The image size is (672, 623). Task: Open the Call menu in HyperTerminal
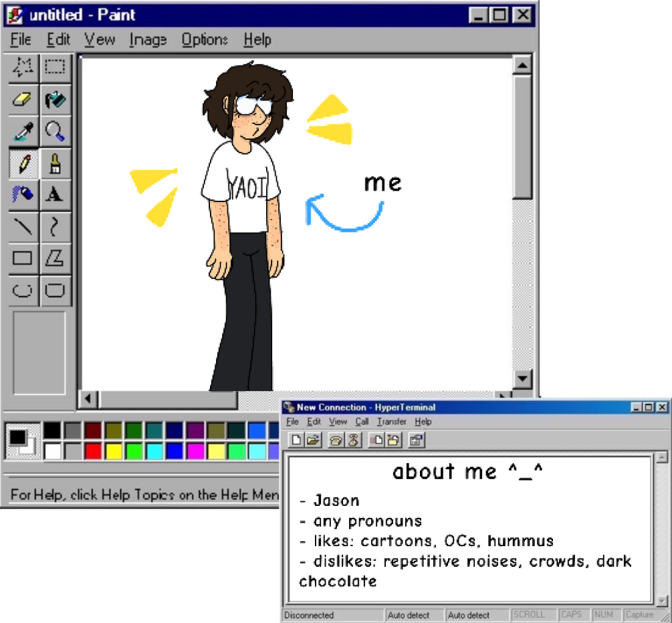[362, 422]
